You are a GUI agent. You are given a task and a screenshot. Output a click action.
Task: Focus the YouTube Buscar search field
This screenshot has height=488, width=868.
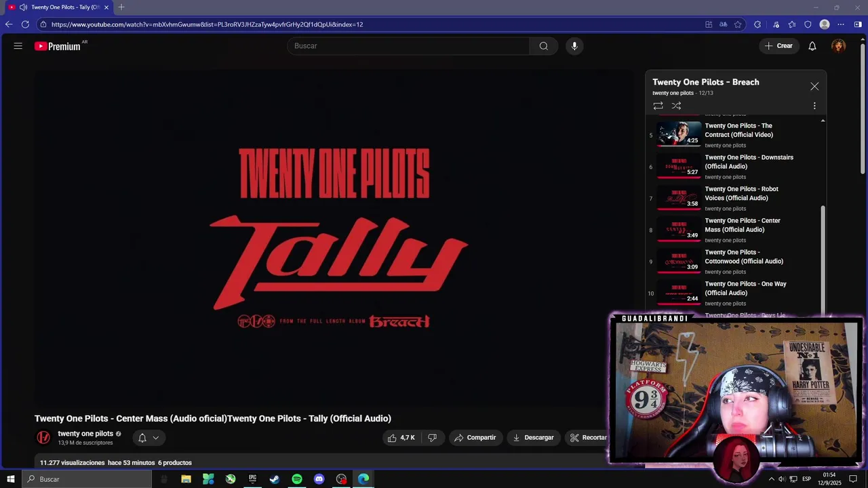coord(409,46)
